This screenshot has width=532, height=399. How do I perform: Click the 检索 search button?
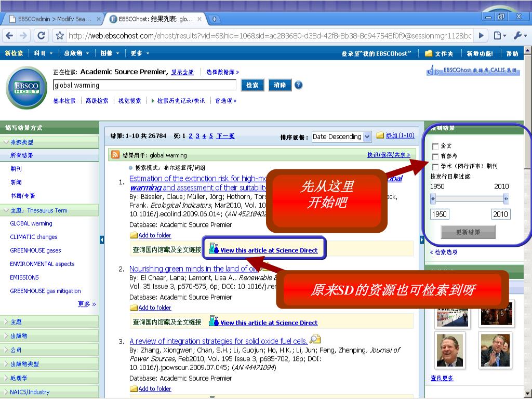point(252,85)
